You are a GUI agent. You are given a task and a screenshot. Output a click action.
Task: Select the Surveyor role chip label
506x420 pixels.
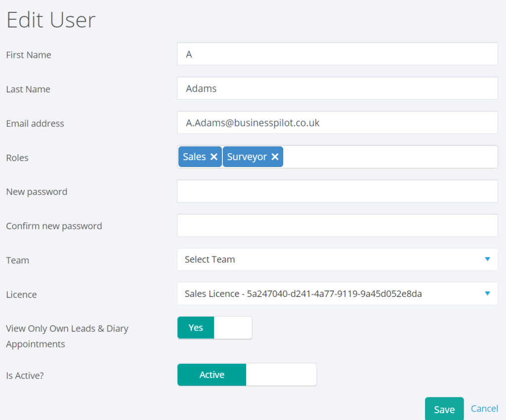pos(247,157)
